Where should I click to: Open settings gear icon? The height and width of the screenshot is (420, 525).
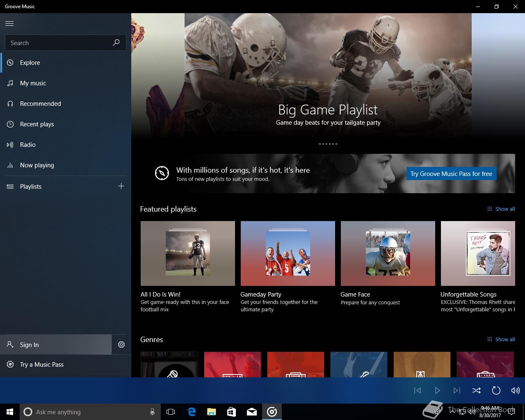121,345
